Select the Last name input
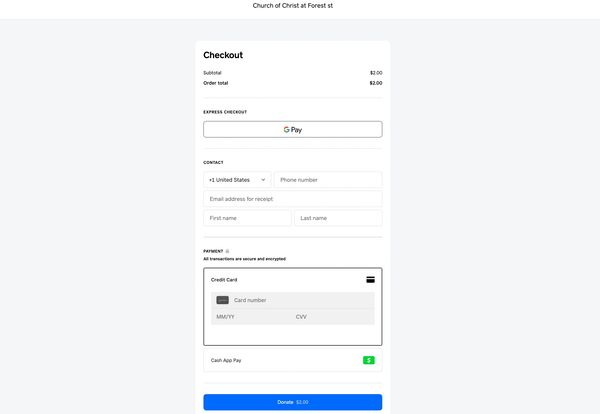 (x=338, y=218)
